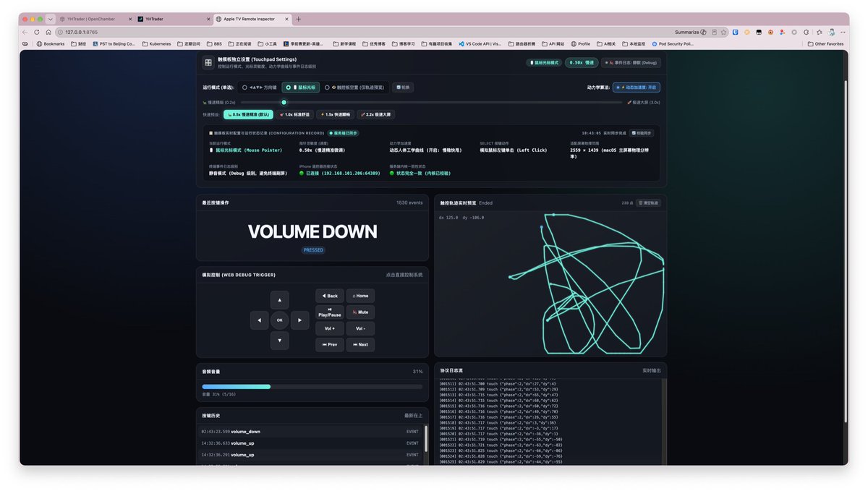Click the user profile avatar in toolbar

coord(832,32)
